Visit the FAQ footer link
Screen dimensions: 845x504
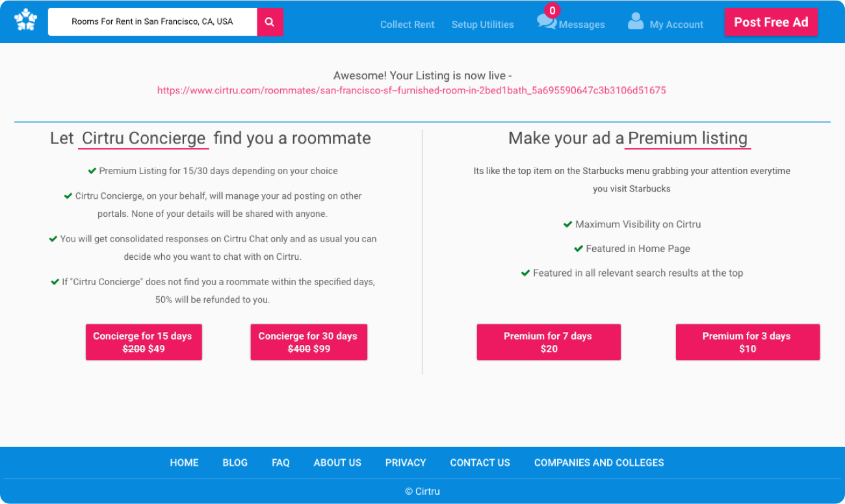pos(280,462)
